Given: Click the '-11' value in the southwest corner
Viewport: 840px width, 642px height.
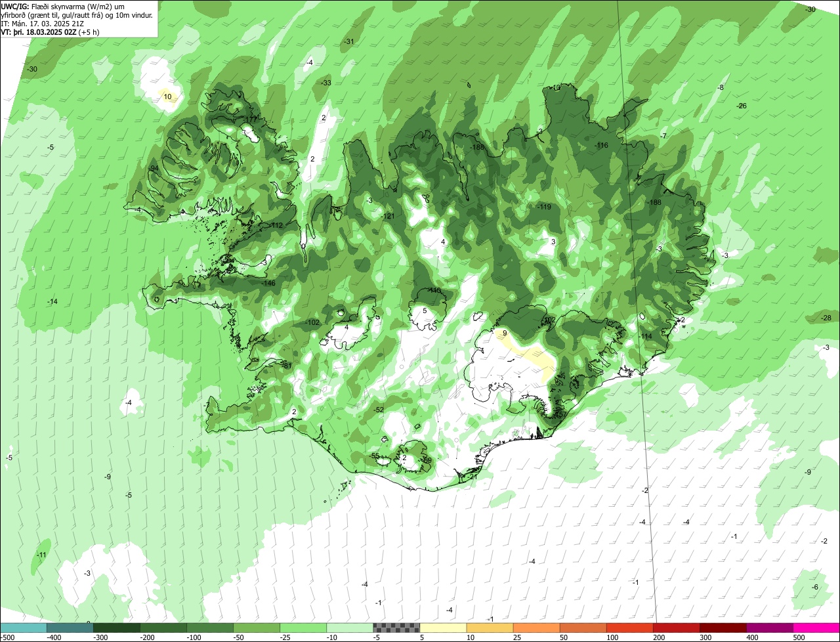Looking at the screenshot, I should point(41,555).
